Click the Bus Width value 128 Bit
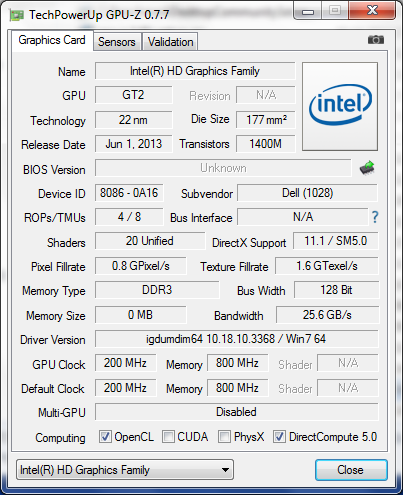Image resolution: width=403 pixels, height=495 pixels. point(336,290)
